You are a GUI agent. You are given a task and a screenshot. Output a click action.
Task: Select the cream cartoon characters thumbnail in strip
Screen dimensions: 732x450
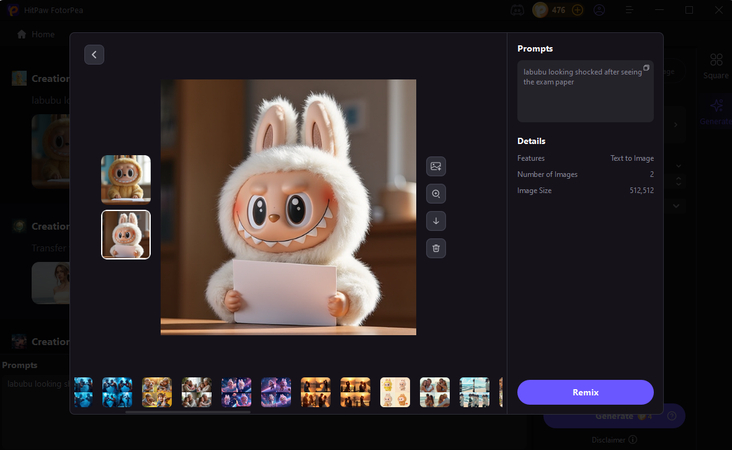395,392
